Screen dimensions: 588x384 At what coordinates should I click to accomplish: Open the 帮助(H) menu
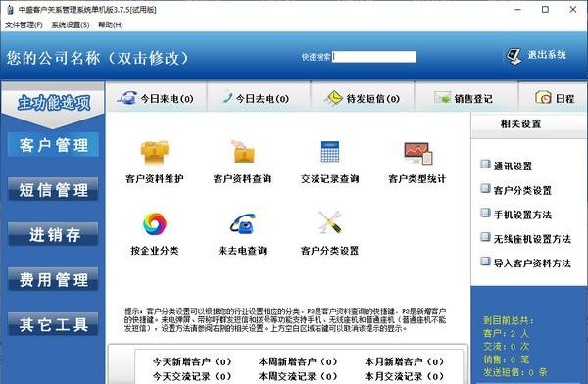pos(111,25)
